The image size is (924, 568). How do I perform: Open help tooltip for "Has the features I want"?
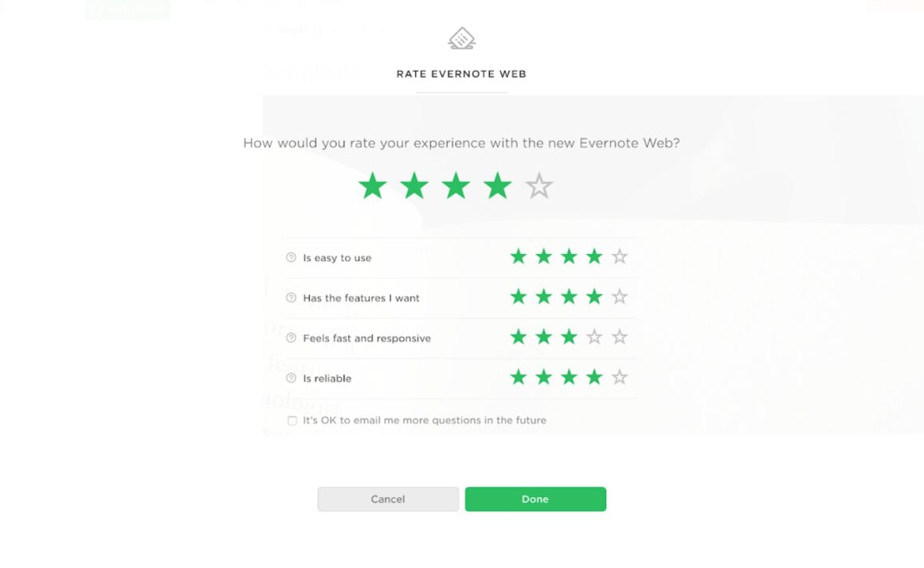(x=292, y=297)
